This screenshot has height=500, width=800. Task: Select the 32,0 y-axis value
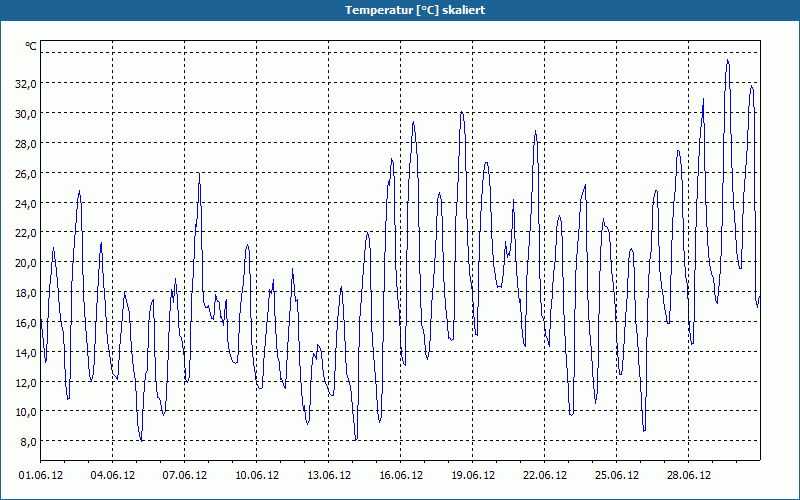click(26, 84)
